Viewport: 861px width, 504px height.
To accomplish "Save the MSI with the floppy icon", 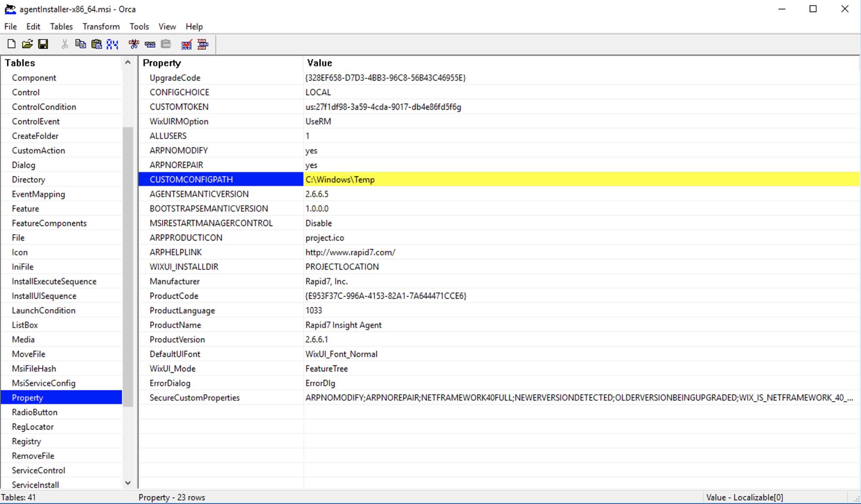I will pos(43,44).
